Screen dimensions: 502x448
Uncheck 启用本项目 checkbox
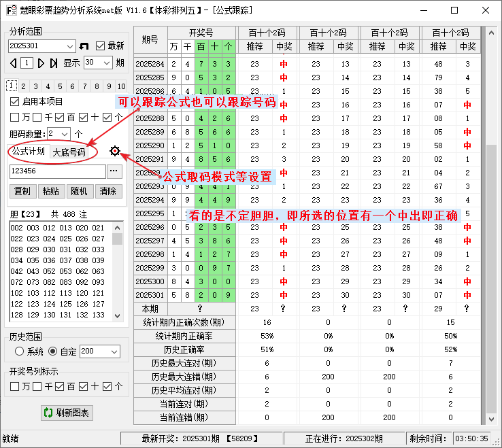(15, 101)
